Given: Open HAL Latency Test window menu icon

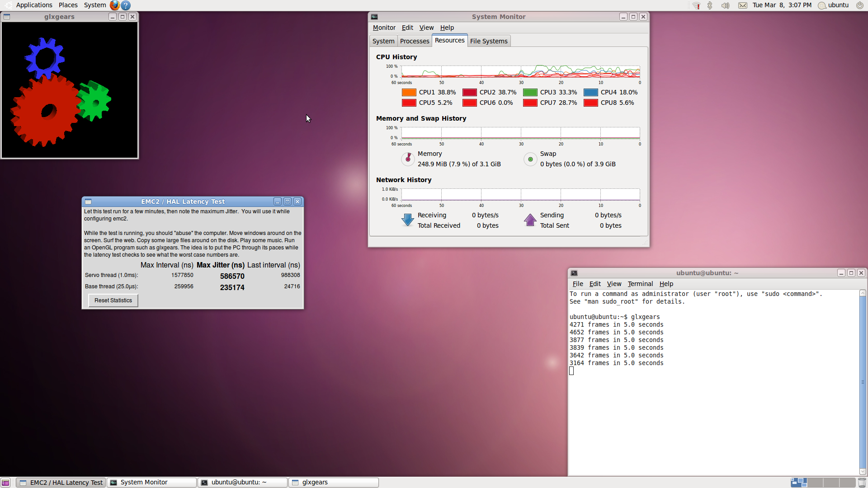Looking at the screenshot, I should pos(88,202).
